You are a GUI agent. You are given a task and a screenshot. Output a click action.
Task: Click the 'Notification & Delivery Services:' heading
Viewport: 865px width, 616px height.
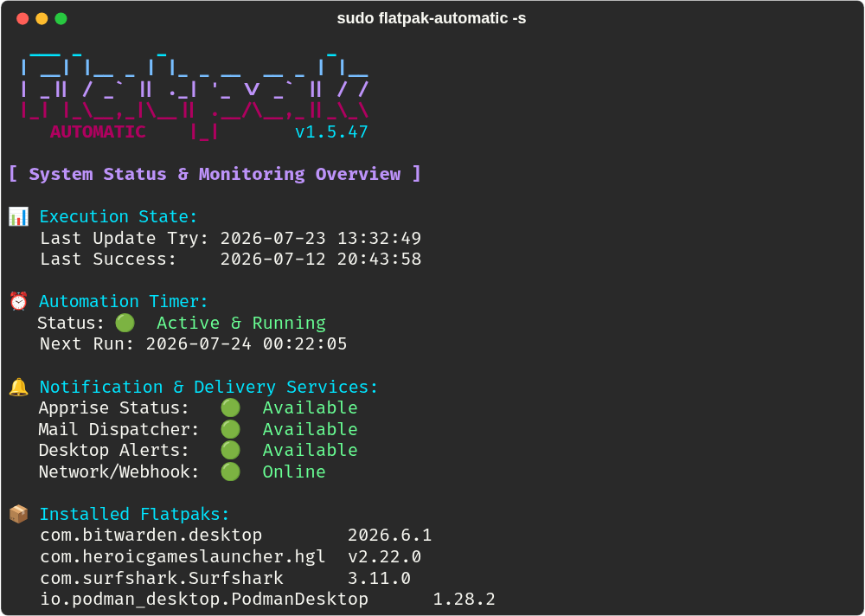click(208, 387)
